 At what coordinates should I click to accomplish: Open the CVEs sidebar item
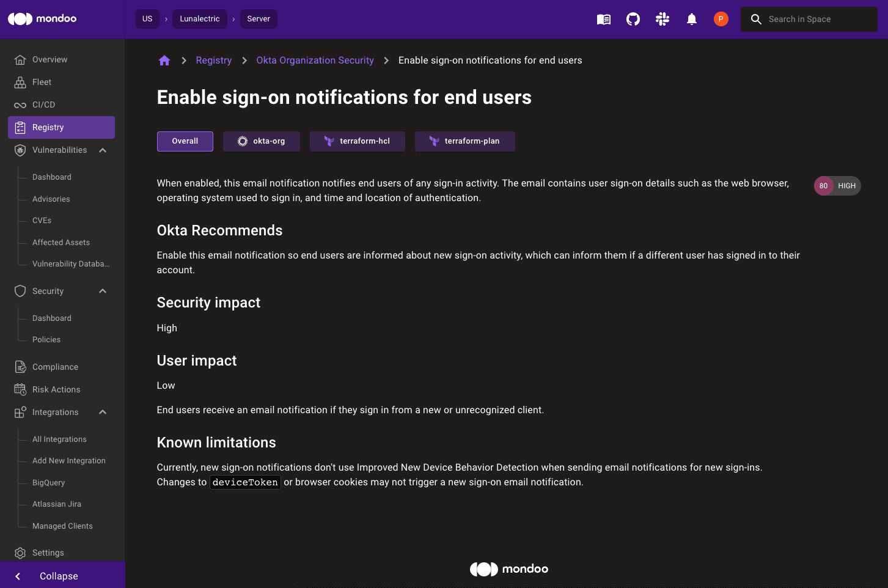pos(42,221)
